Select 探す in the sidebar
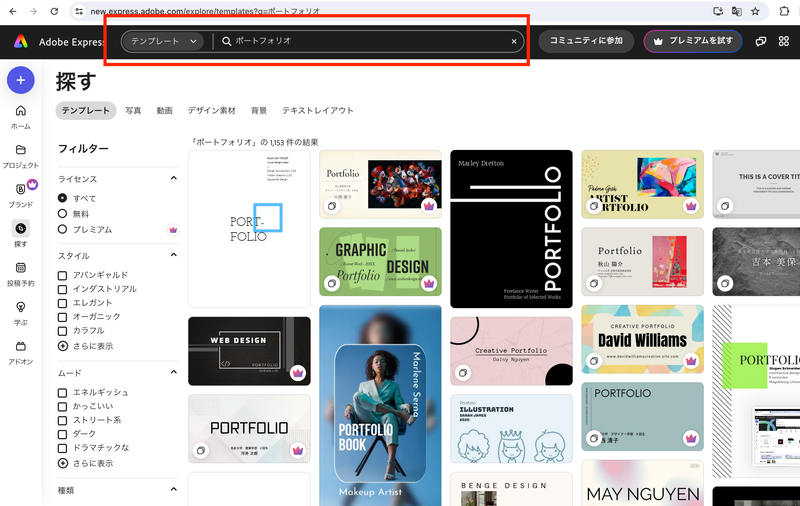 pos(20,234)
